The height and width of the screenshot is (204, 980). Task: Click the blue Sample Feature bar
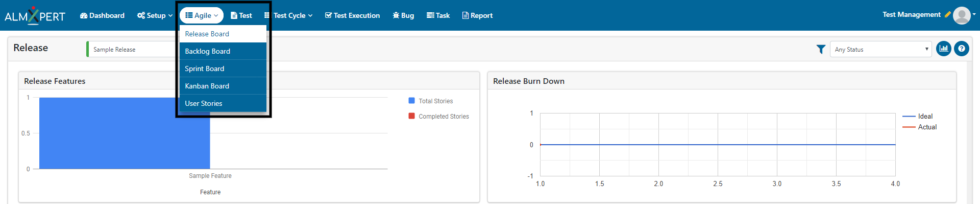(125, 133)
